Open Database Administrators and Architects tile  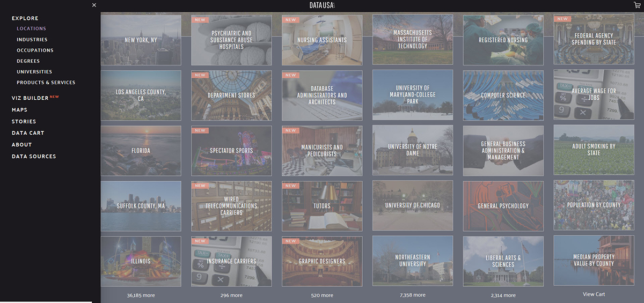322,95
